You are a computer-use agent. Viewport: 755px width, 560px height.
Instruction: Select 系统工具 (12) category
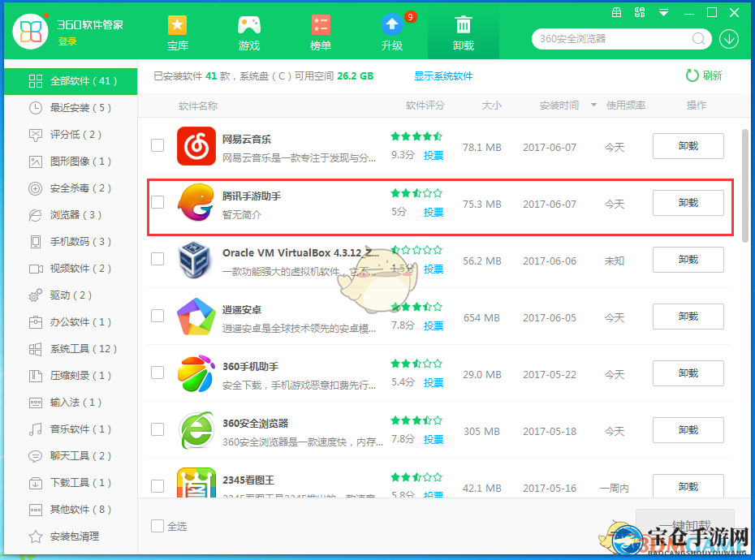click(x=71, y=349)
